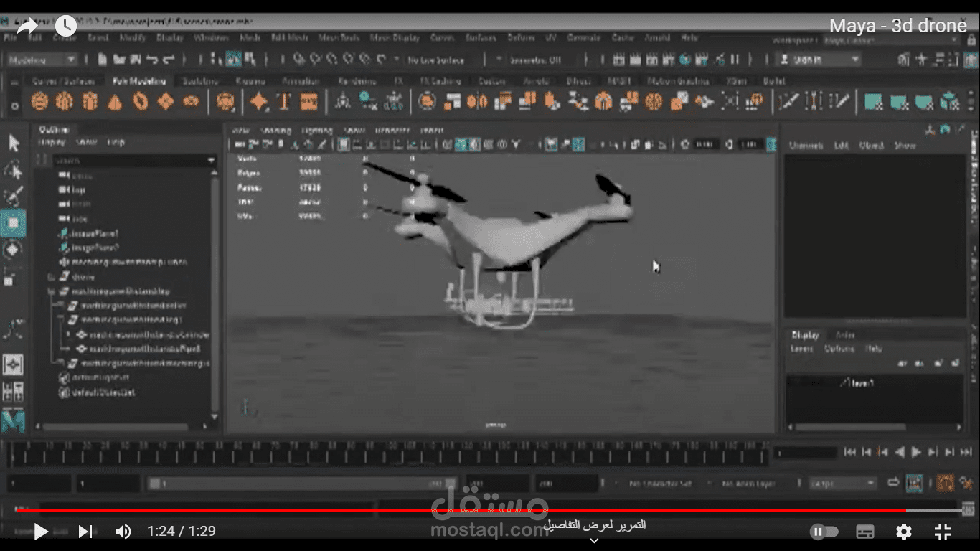Viewport: 980px width, 551px height.
Task: Click the New Scene icon in the status line
Action: click(x=103, y=60)
